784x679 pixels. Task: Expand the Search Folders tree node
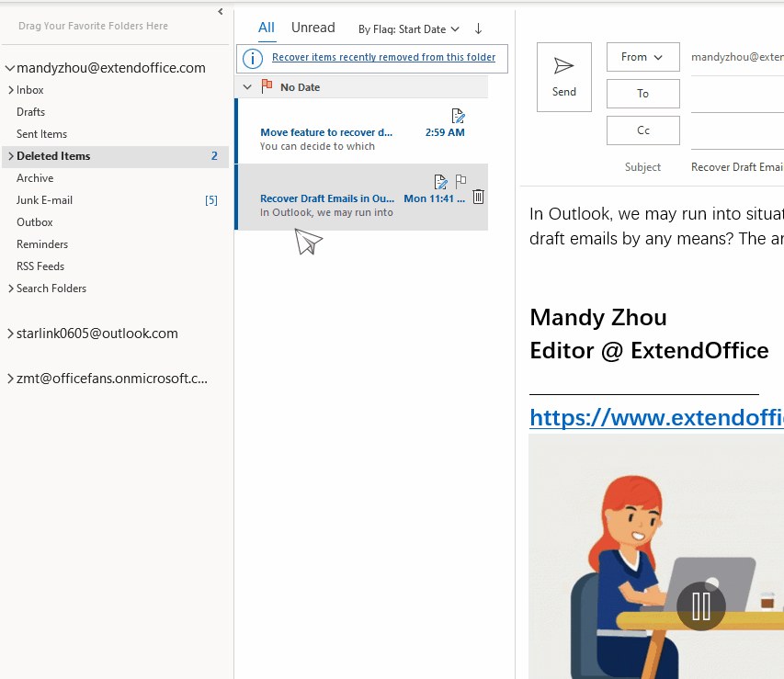coord(10,289)
